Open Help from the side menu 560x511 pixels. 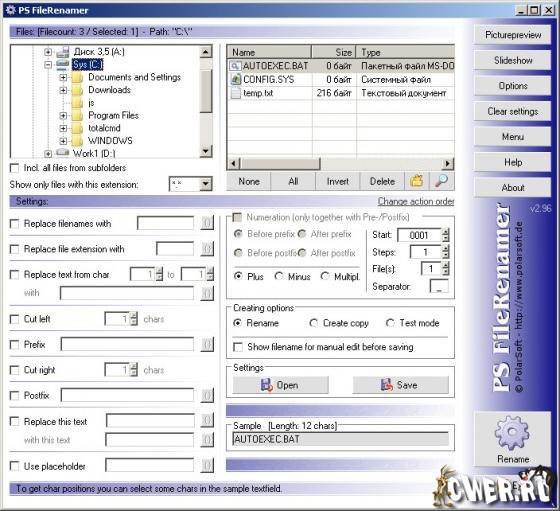[x=512, y=162]
